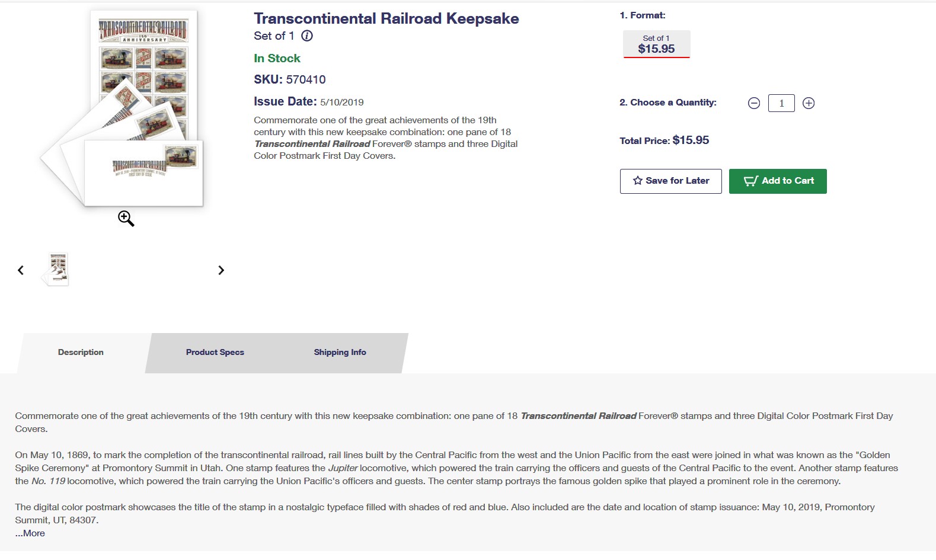
Task: Click the Add to Cart button
Action: point(778,181)
